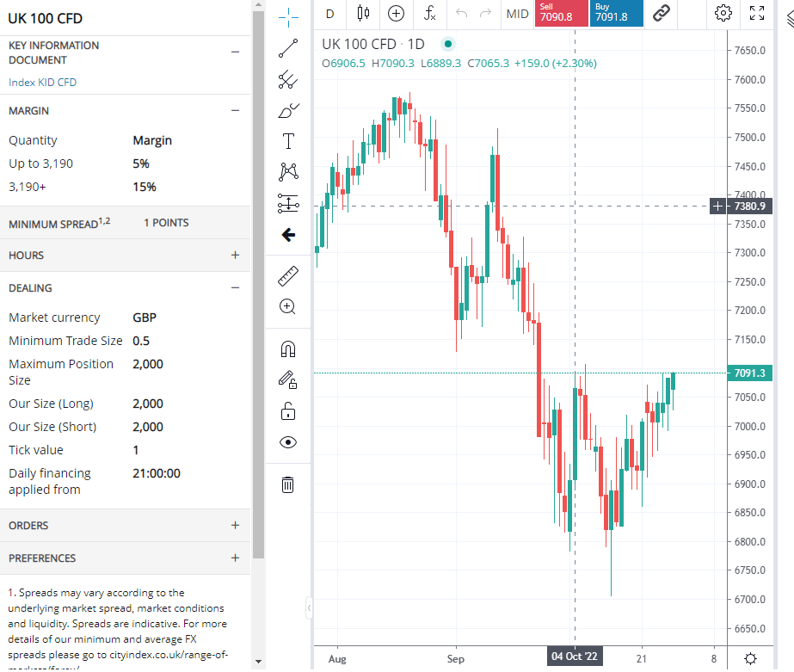Open the Index KID CFD link

coord(42,83)
